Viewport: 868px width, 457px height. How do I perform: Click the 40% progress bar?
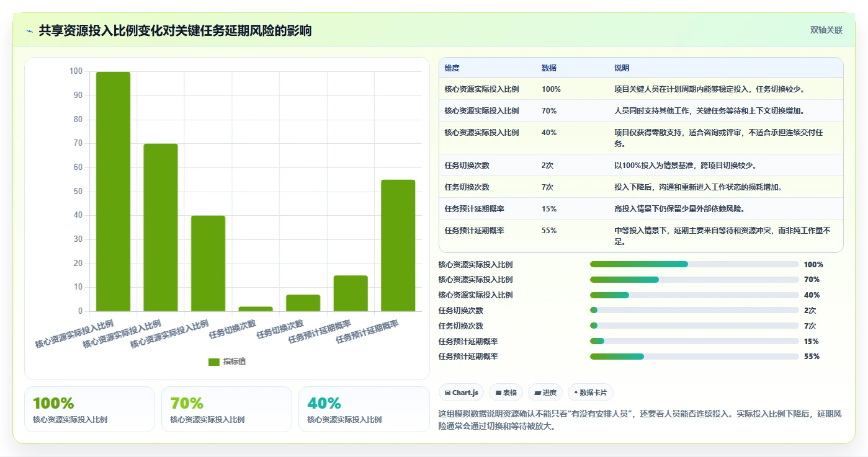(694, 295)
